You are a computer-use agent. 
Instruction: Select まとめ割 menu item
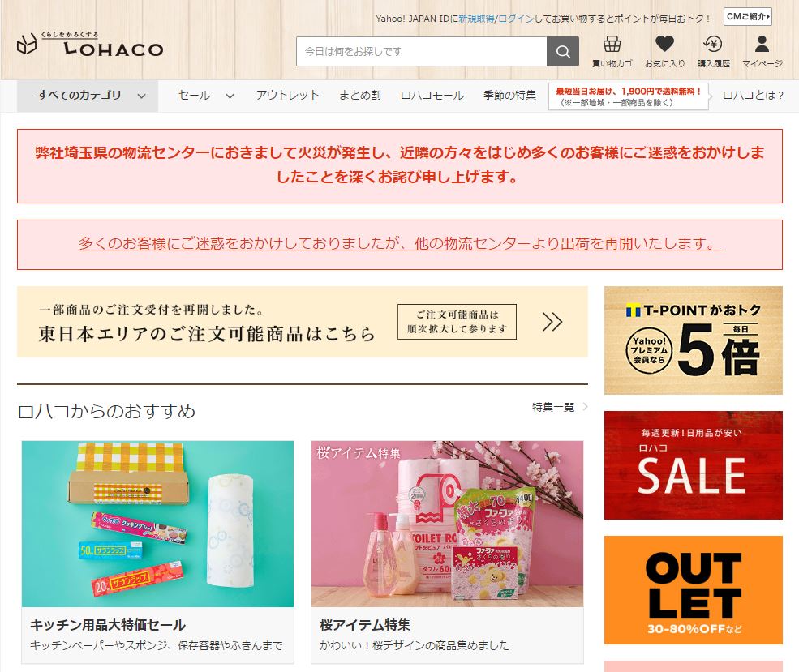pos(360,95)
